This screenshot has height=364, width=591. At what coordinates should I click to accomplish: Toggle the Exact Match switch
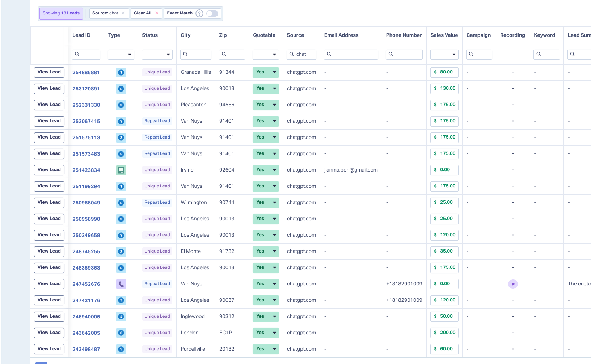coord(212,13)
